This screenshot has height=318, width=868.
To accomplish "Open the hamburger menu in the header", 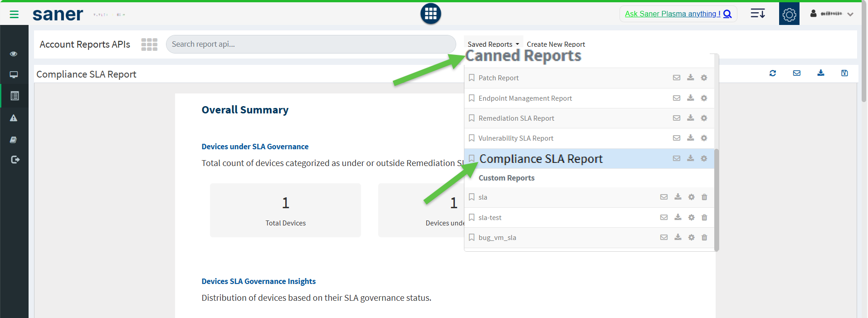I will tap(14, 15).
